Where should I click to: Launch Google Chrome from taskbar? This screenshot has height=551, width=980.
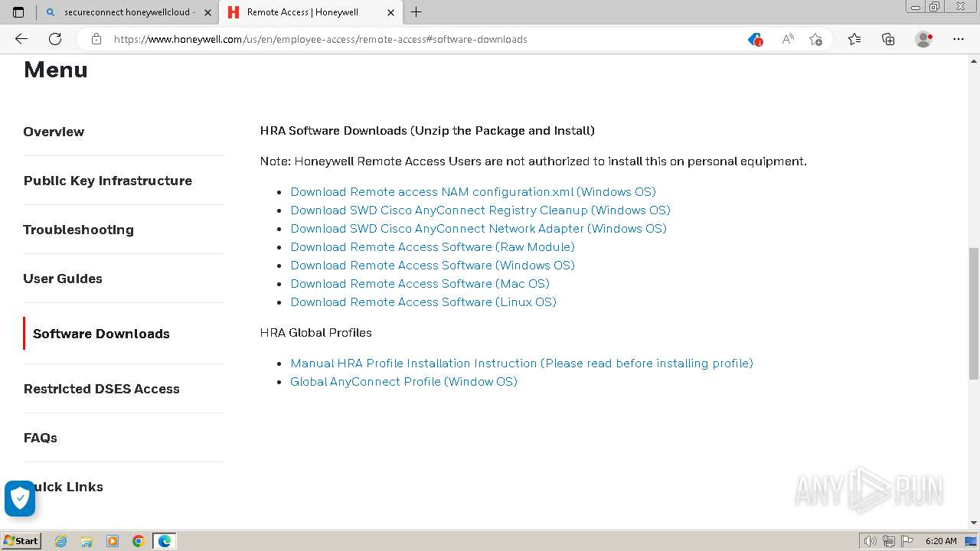coord(139,541)
